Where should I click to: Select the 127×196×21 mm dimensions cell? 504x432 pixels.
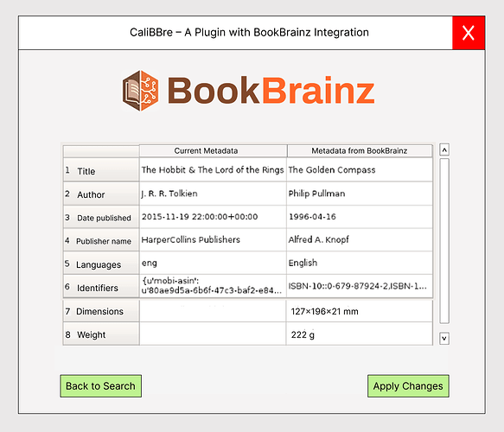(x=360, y=311)
